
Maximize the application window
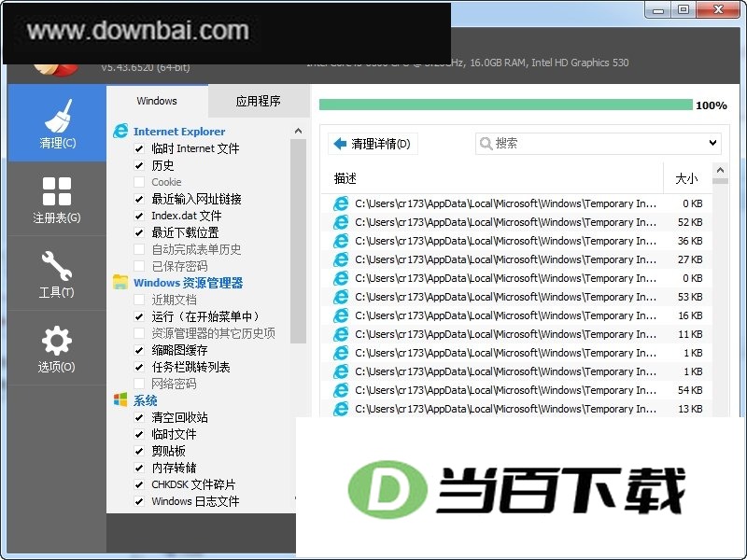pyautogui.click(x=684, y=9)
